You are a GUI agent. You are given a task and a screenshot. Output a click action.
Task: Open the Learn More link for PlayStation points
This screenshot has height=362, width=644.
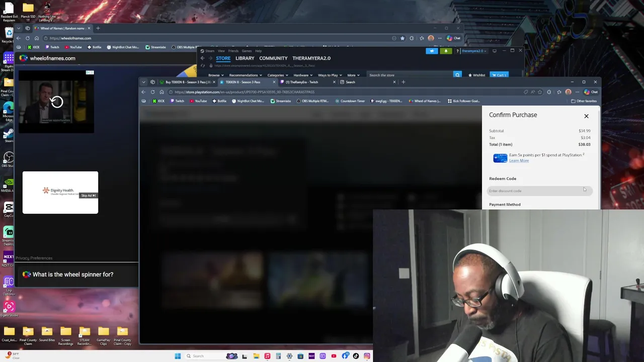[519, 160]
